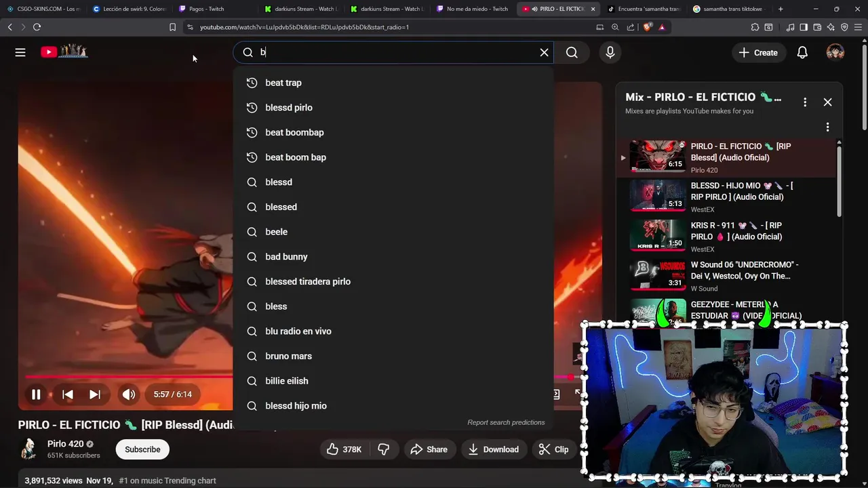Skip to the next video
The height and width of the screenshot is (488, 868).
coord(95,394)
